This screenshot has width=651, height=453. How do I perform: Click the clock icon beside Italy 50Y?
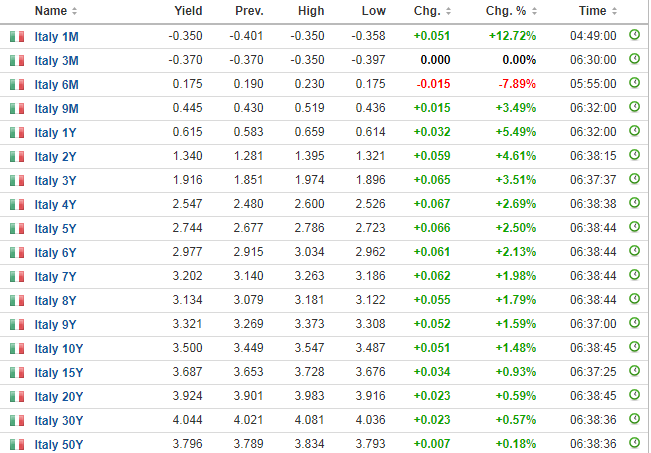point(634,443)
